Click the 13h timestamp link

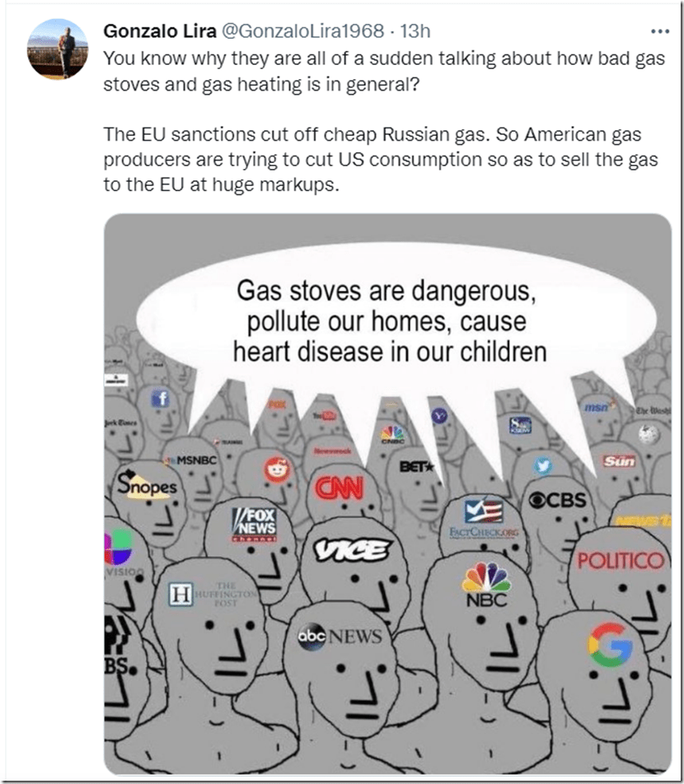415,31
